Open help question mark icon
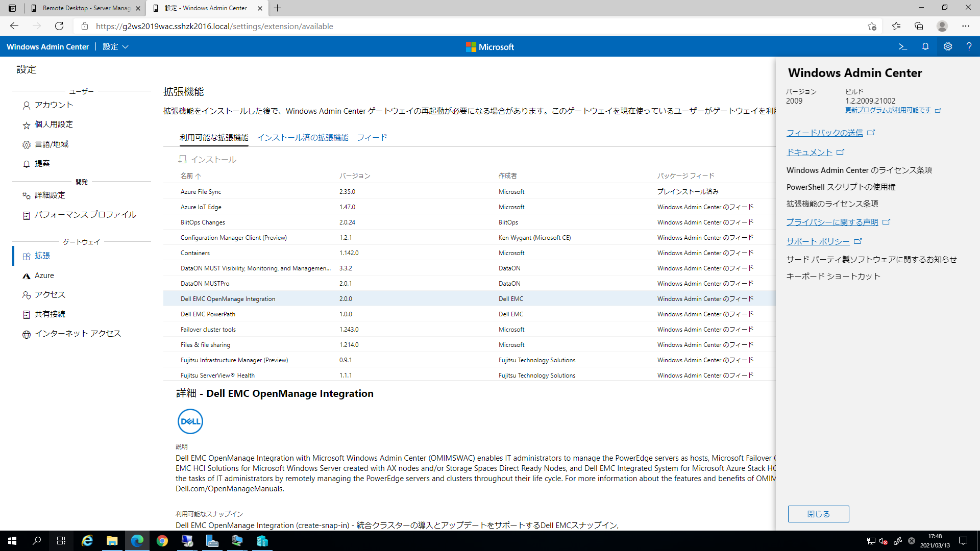 click(x=969, y=46)
